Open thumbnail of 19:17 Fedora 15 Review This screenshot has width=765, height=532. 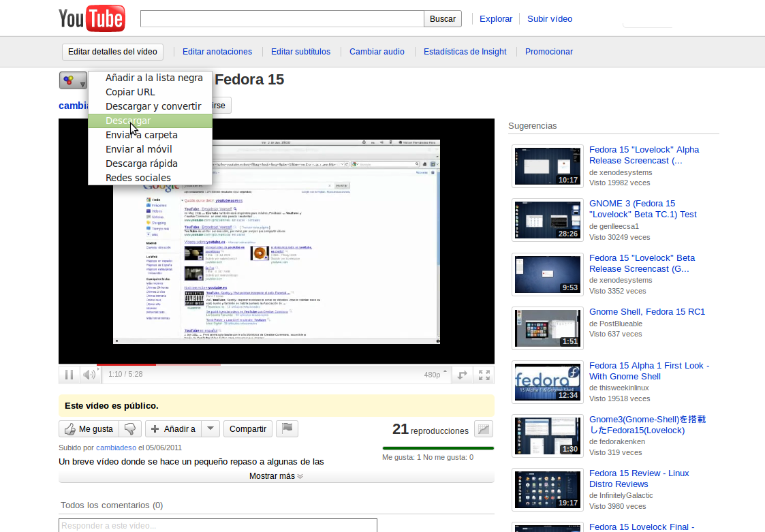(x=548, y=490)
